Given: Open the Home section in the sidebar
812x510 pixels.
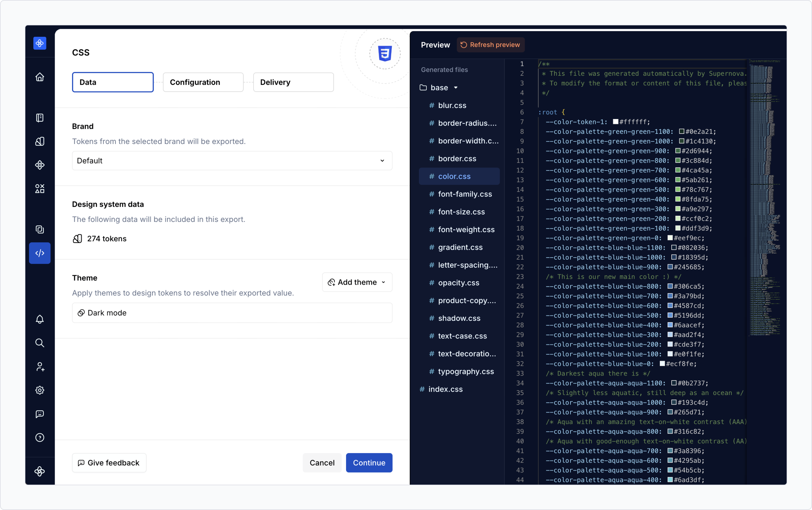Looking at the screenshot, I should coord(40,77).
